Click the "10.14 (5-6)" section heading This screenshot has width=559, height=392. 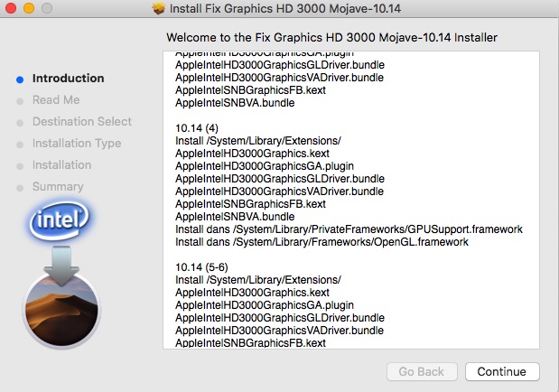point(200,267)
